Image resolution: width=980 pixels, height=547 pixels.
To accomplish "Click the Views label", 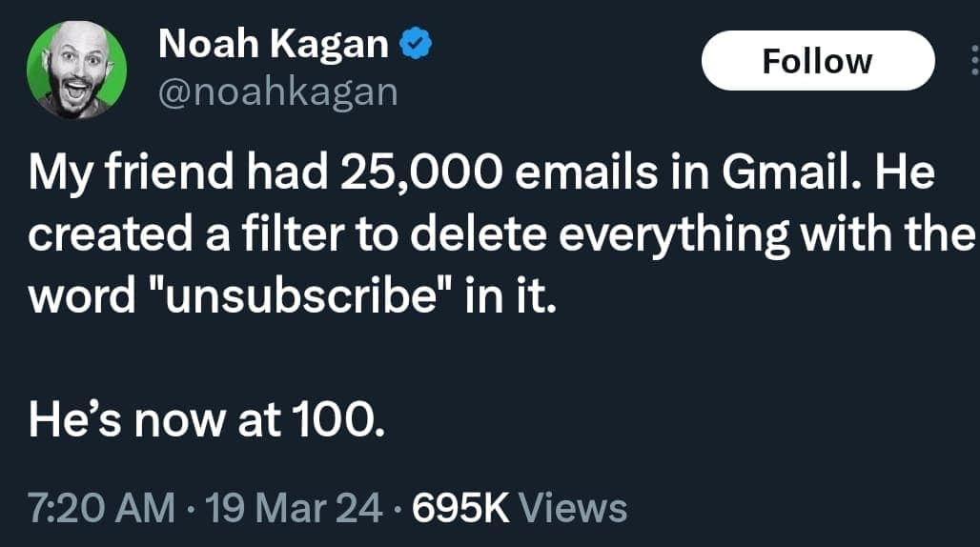I will 576,506.
